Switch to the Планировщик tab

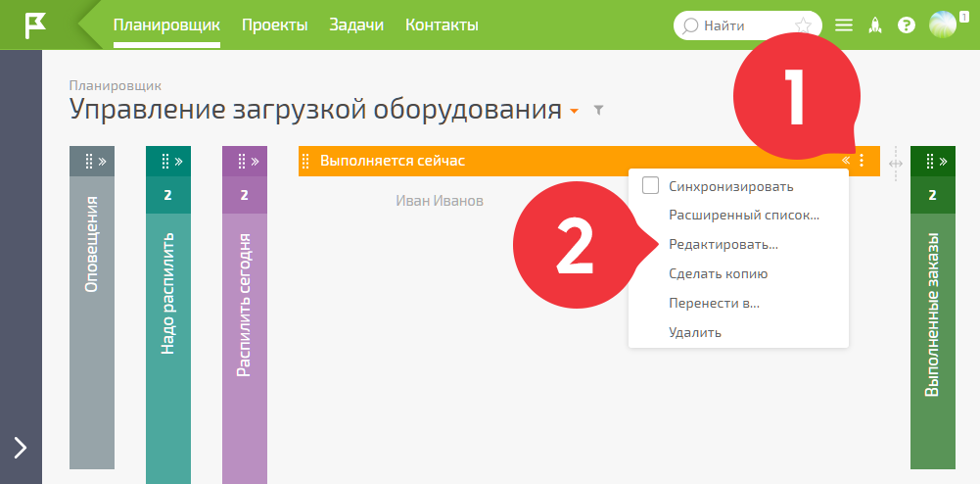click(x=166, y=25)
